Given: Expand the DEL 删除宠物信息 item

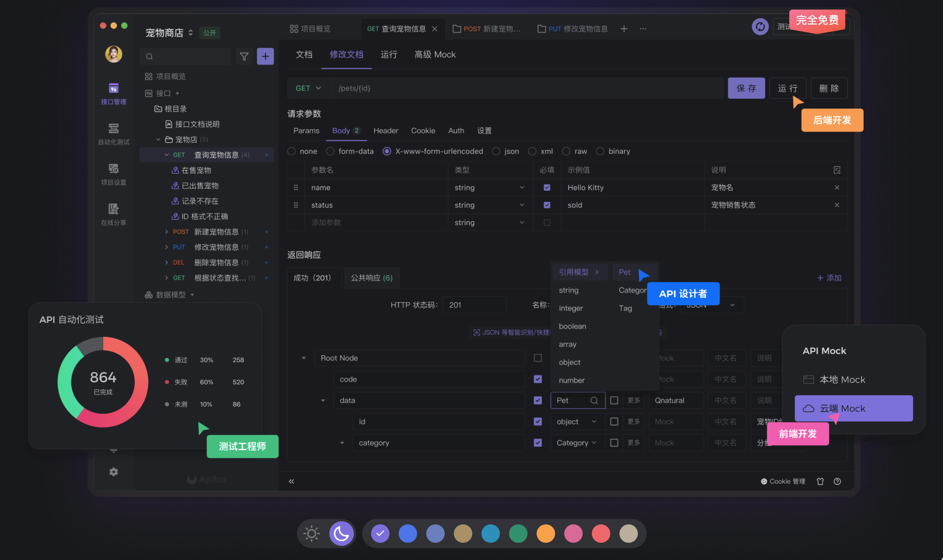Looking at the screenshot, I should pyautogui.click(x=166, y=262).
